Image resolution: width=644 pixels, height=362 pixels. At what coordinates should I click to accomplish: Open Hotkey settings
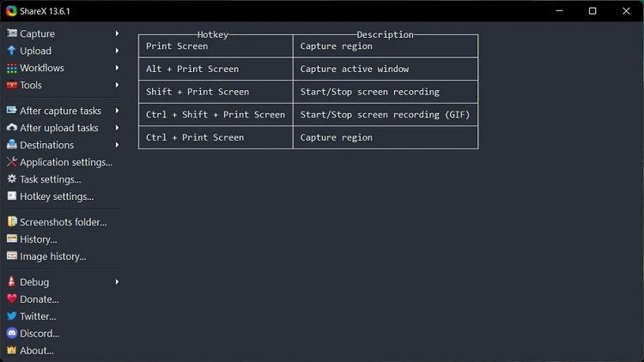click(57, 196)
